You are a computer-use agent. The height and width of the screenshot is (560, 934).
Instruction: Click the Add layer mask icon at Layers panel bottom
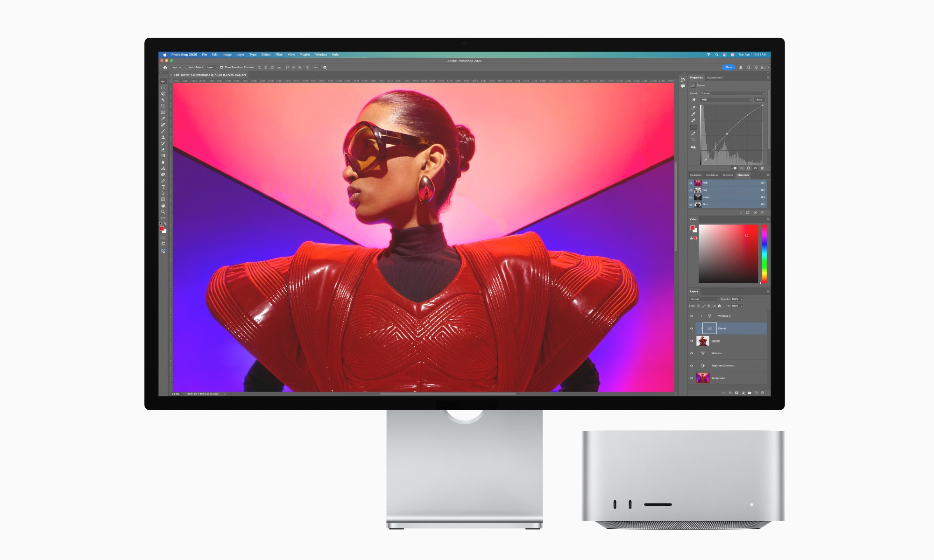click(x=737, y=392)
